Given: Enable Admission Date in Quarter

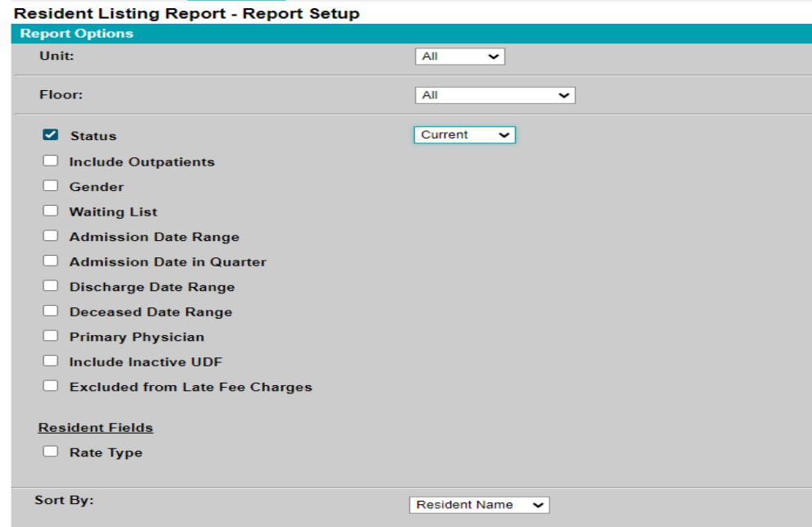Looking at the screenshot, I should pyautogui.click(x=51, y=261).
